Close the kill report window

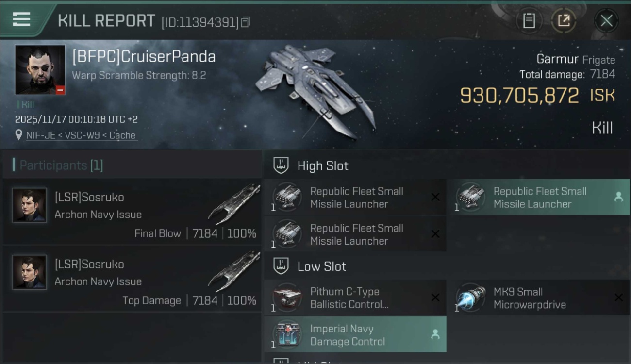point(606,20)
